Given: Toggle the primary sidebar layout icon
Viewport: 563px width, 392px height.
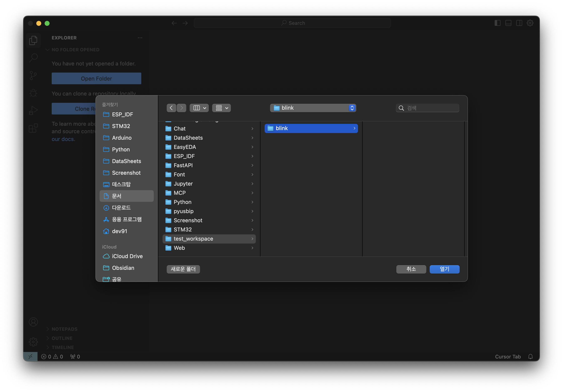Looking at the screenshot, I should pyautogui.click(x=498, y=23).
